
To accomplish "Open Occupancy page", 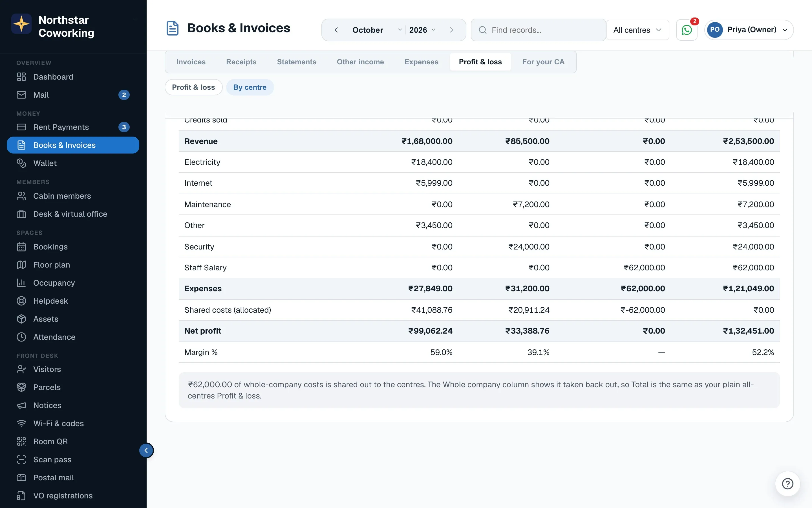I will click(x=73, y=283).
